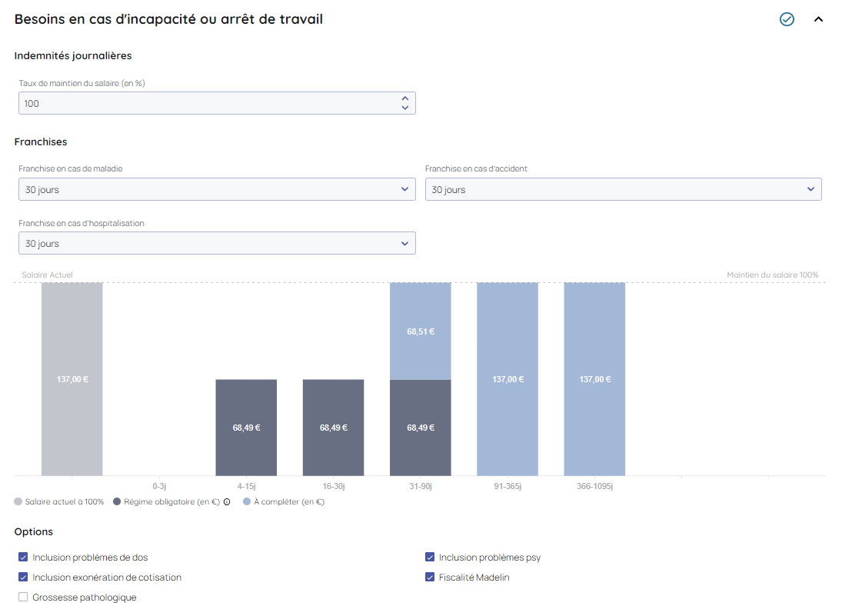Enable the Grossesse pathologique option
Screen dimensions: 842x616
(x=23, y=598)
